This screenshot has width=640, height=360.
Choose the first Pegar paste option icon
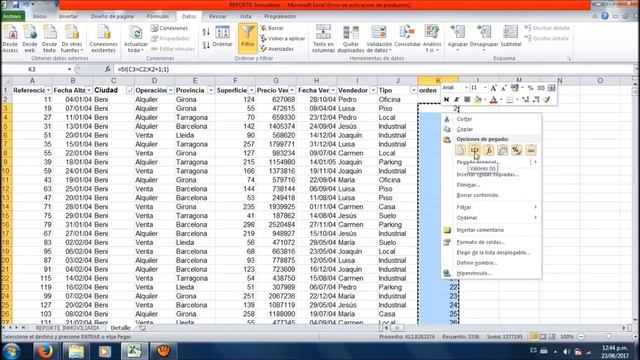[x=460, y=150]
